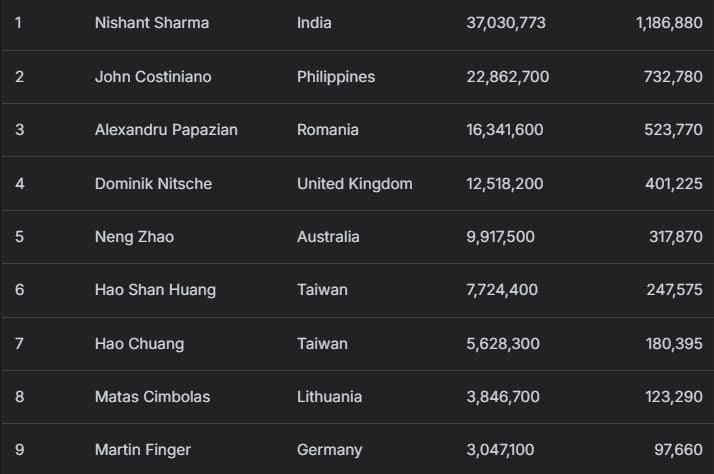The image size is (714, 474).
Task: Select the United Kingdom cell
Action: (354, 184)
